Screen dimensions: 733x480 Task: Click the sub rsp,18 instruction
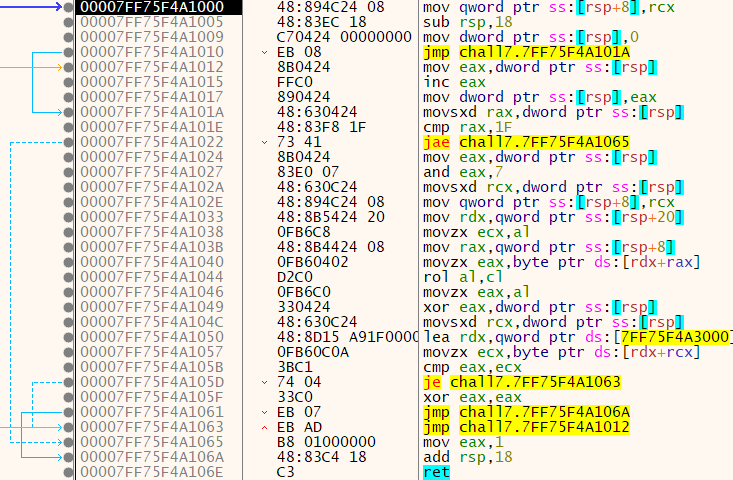(467, 22)
